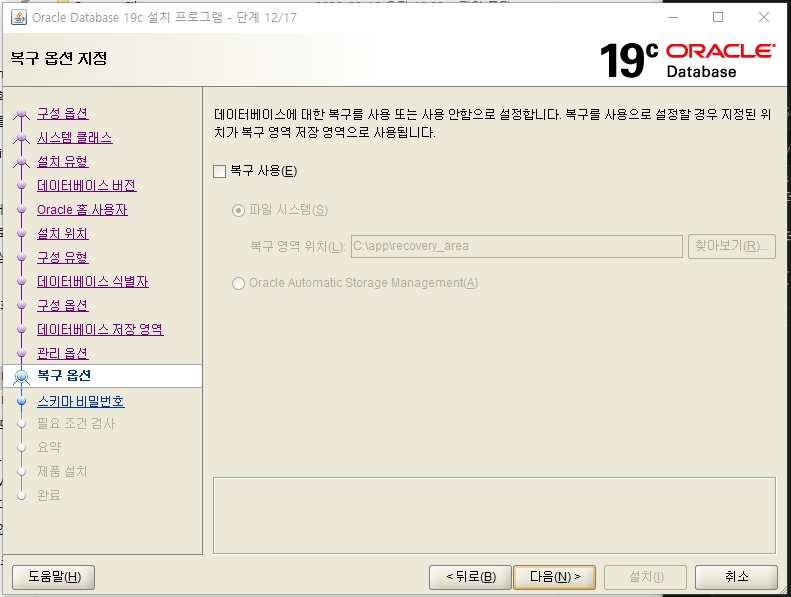791x597 pixels.
Task: Enable the 복구 사용(E) checkbox
Action: pyautogui.click(x=219, y=172)
